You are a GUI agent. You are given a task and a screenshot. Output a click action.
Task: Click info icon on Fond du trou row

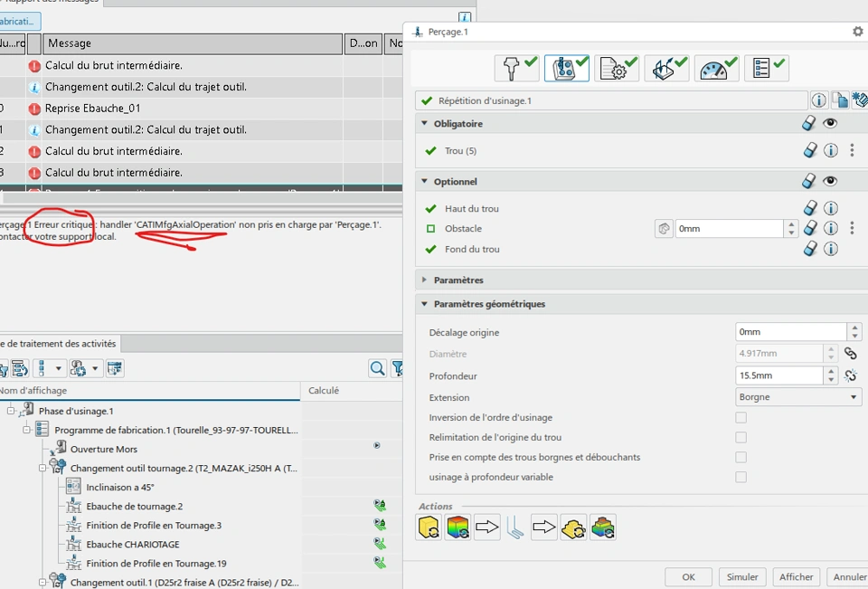pyautogui.click(x=830, y=249)
